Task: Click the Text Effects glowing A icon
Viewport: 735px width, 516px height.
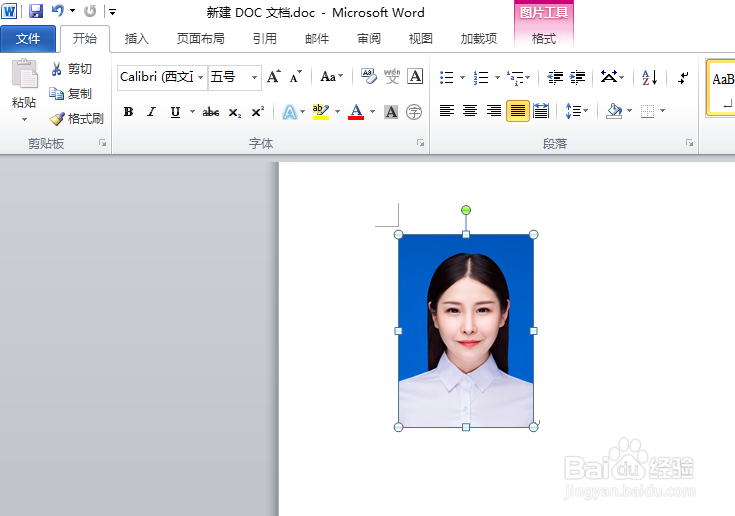Action: point(289,112)
